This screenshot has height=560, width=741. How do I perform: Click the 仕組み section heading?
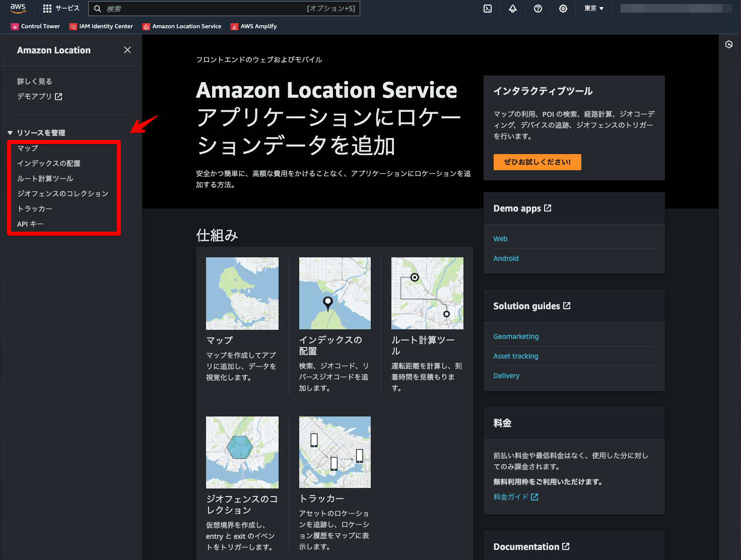point(217,235)
